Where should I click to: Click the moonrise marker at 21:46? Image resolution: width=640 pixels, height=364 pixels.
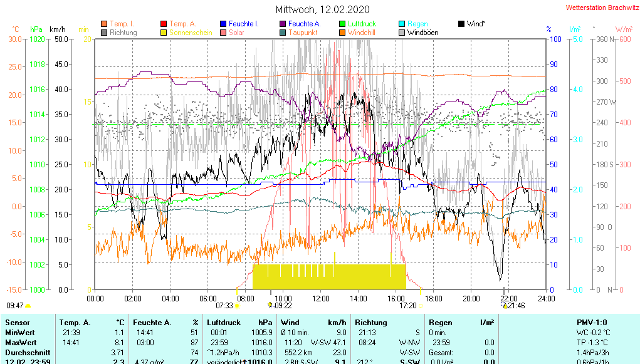click(x=505, y=306)
